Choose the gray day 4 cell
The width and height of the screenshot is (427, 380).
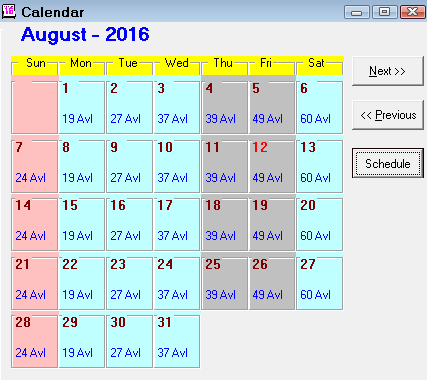224,107
